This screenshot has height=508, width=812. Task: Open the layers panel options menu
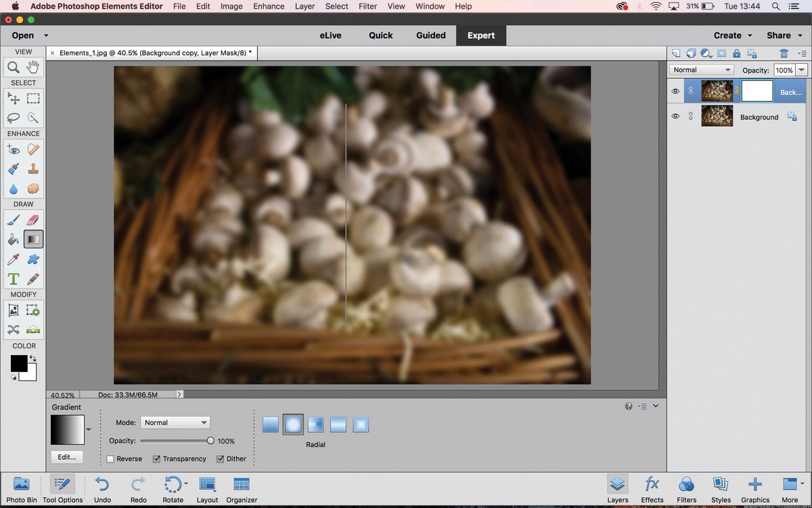[802, 54]
